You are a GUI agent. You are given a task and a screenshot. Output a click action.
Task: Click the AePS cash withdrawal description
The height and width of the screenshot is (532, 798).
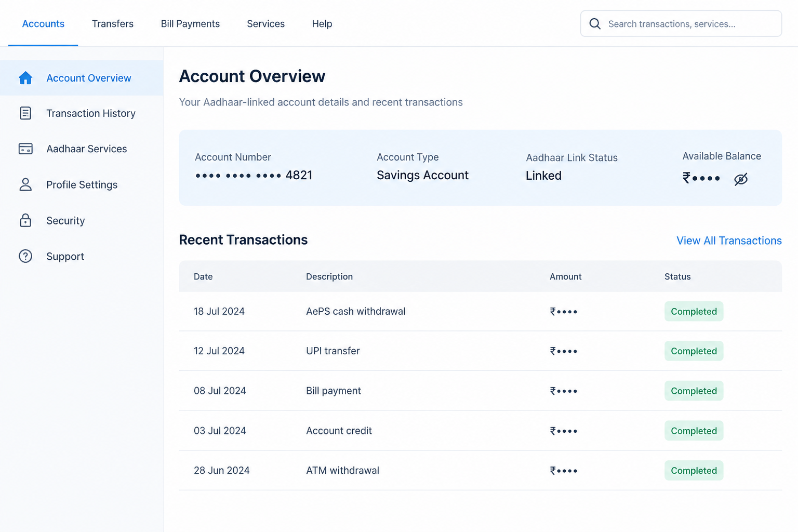pyautogui.click(x=356, y=311)
